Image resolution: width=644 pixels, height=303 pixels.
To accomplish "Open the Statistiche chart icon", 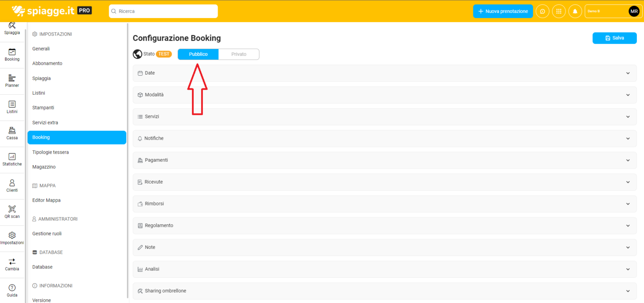I will click(x=12, y=157).
